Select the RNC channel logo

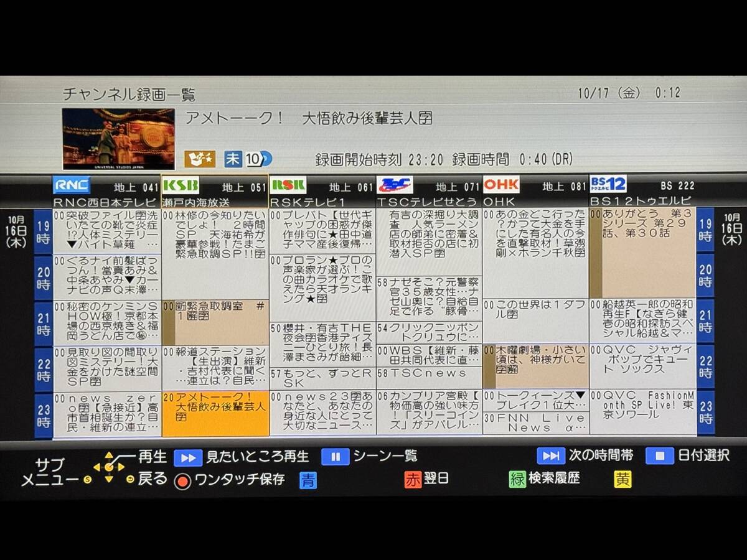click(x=72, y=185)
